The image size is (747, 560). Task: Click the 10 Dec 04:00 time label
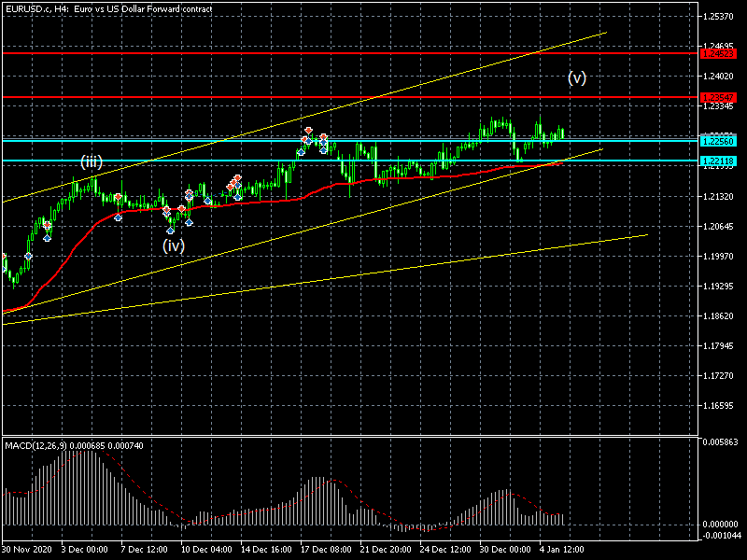[x=207, y=550]
